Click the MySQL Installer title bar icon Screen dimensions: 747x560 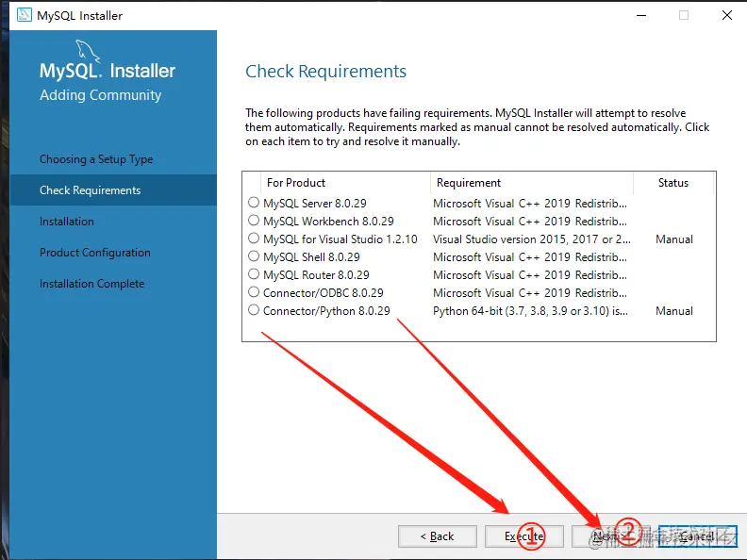24,15
